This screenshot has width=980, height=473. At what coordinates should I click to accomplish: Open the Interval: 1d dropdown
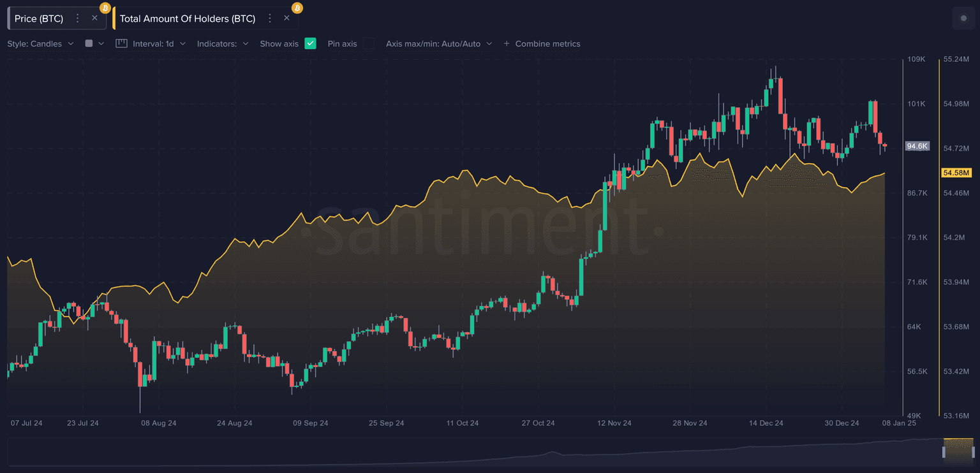(159, 44)
